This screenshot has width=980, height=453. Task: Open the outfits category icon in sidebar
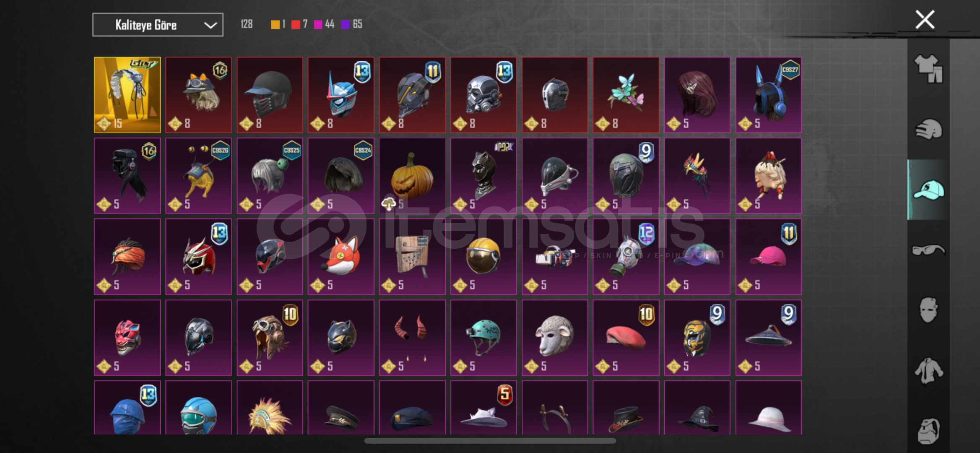928,69
